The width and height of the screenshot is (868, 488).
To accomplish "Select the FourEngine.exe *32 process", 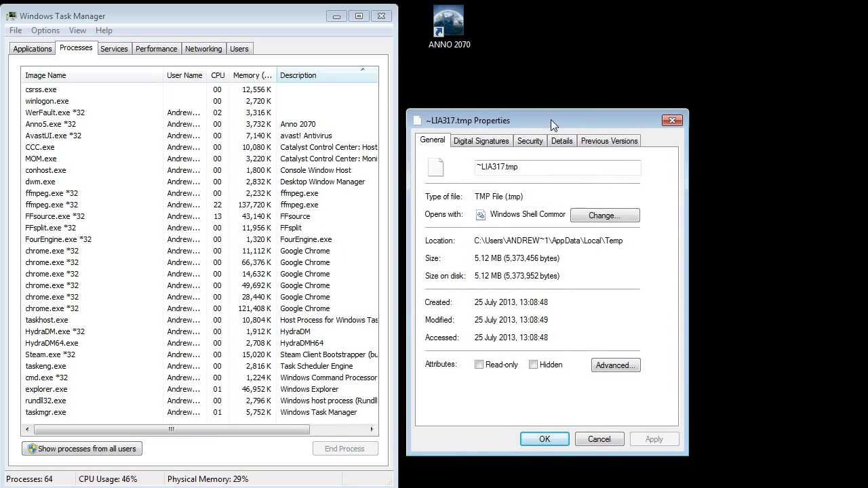I will coord(199,239).
